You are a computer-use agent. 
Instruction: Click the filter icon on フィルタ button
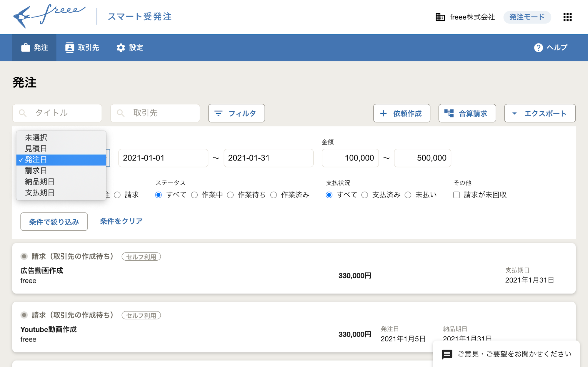[x=218, y=113]
